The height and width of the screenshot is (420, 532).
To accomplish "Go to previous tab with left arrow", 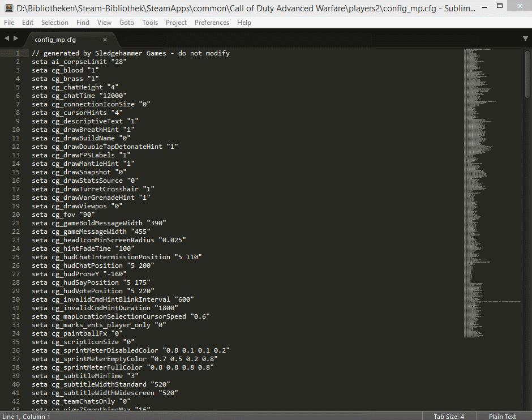I will click(x=6, y=38).
